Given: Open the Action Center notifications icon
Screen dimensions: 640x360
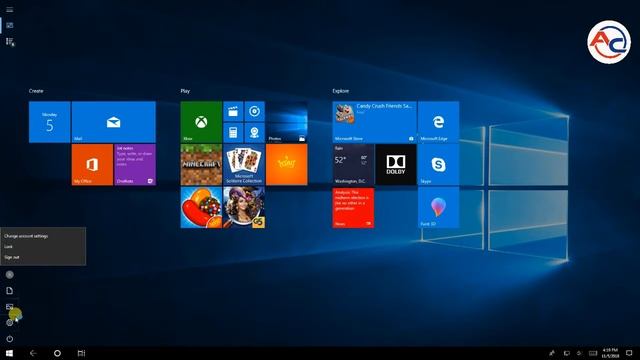Looking at the screenshot, I should click(x=629, y=353).
